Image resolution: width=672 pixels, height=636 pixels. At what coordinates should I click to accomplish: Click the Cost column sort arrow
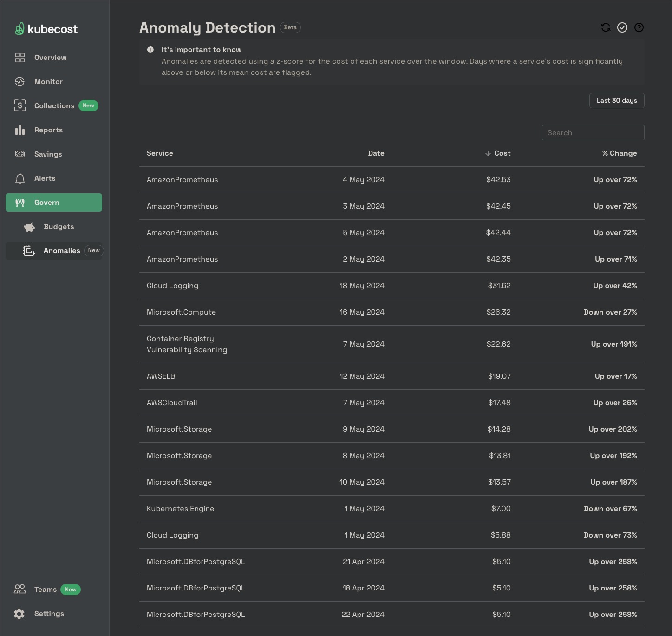(488, 153)
